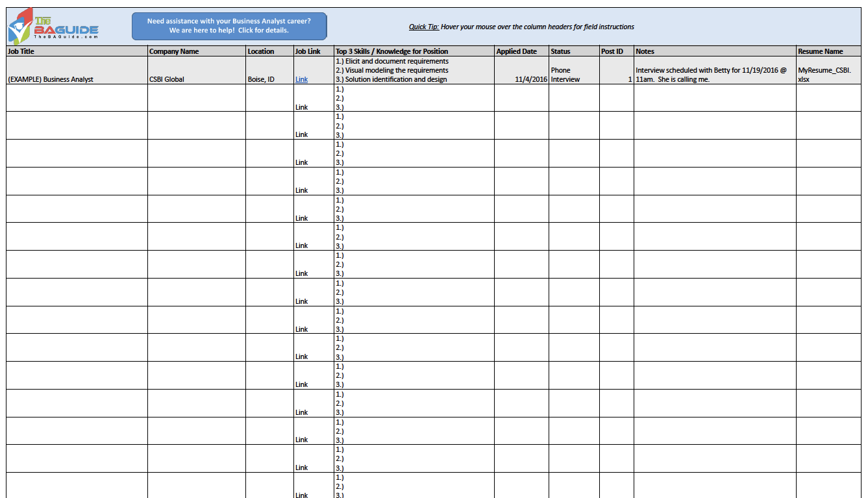Select the 'MyResume_CSBI.xlsx' resume cell
868x498 pixels.
tap(828, 71)
